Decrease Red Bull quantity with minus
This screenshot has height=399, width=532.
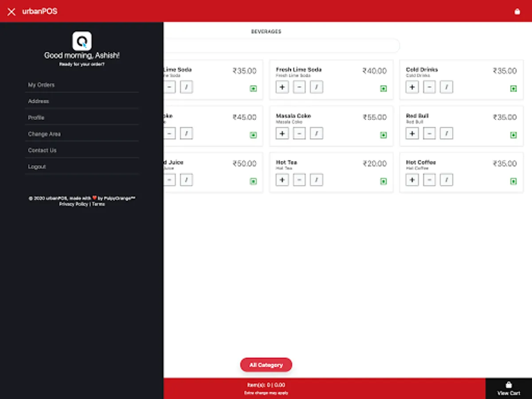click(429, 133)
